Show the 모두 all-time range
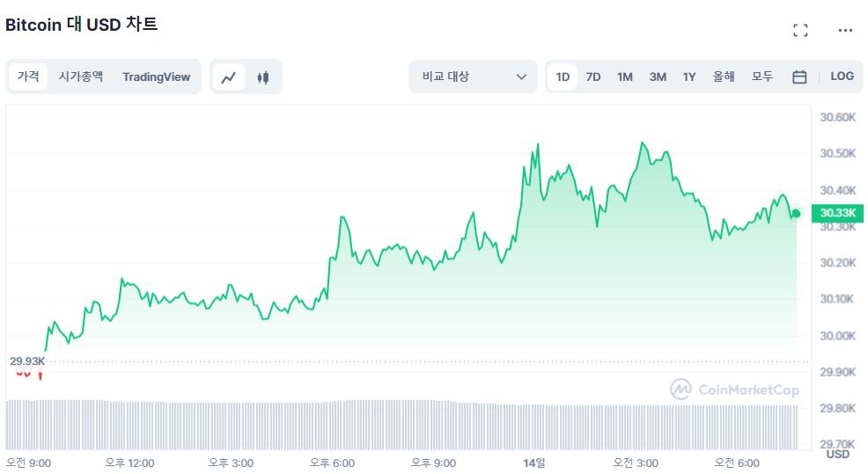This screenshot has height=474, width=868. click(761, 77)
